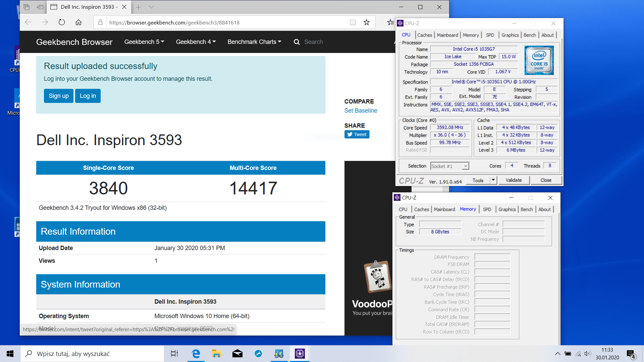The image size is (644, 362).
Task: Go to browser home page
Action: click(x=78, y=22)
